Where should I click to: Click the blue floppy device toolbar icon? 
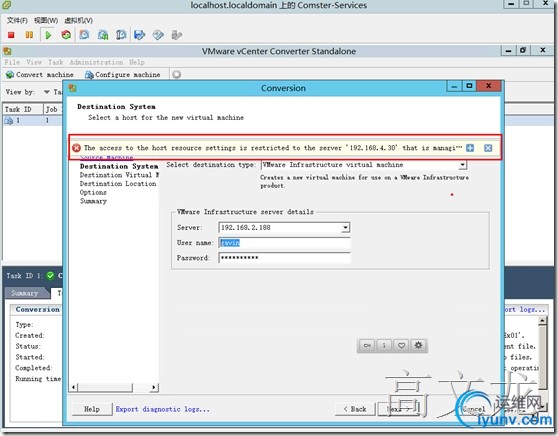coord(140,35)
